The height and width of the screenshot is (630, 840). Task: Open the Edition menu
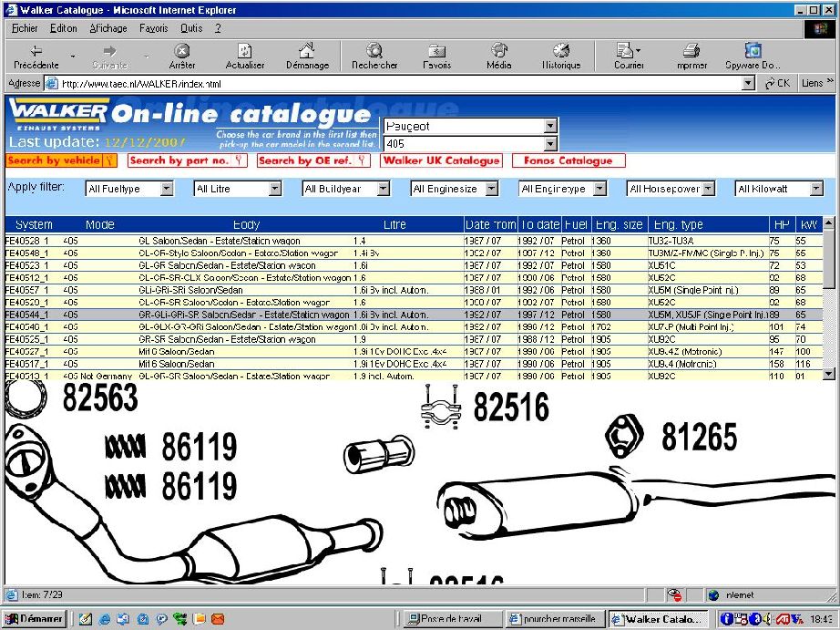click(63, 28)
